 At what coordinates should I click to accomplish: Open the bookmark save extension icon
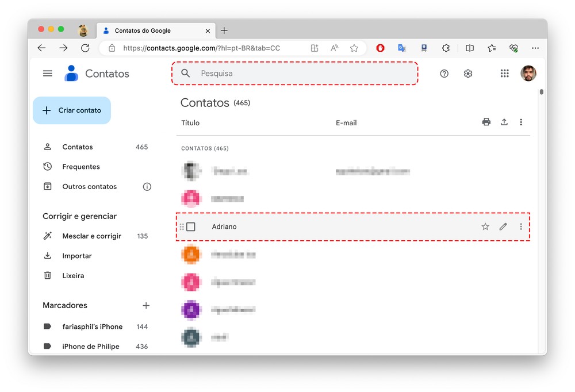(x=424, y=48)
